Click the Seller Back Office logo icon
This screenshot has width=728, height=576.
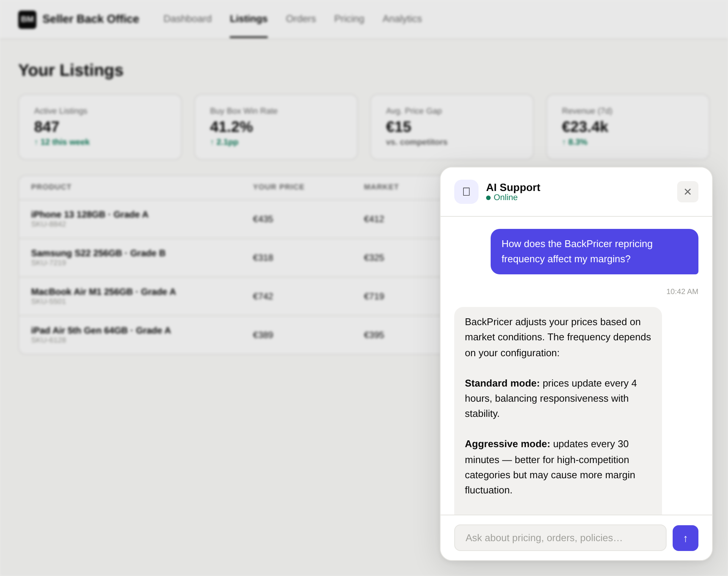pyautogui.click(x=27, y=19)
